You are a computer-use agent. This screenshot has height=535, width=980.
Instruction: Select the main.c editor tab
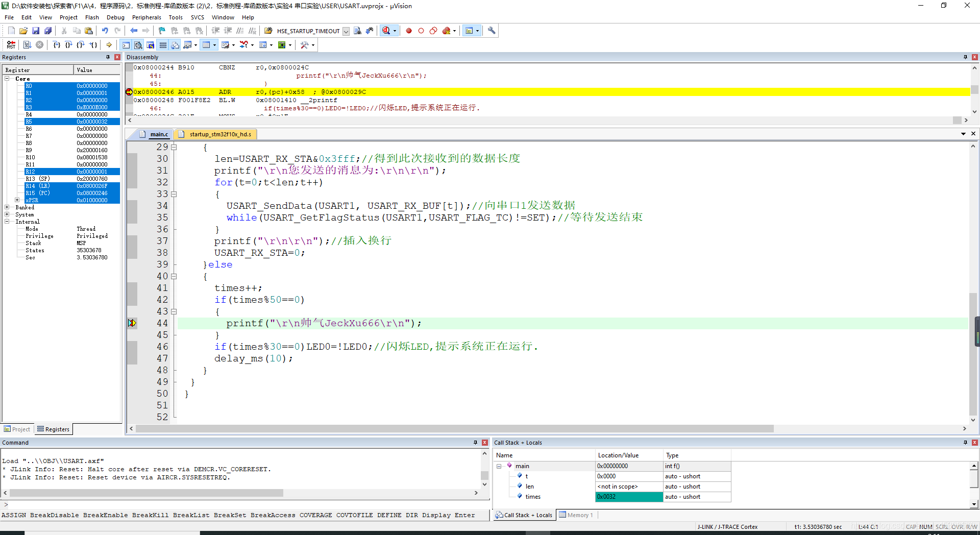[x=154, y=134]
